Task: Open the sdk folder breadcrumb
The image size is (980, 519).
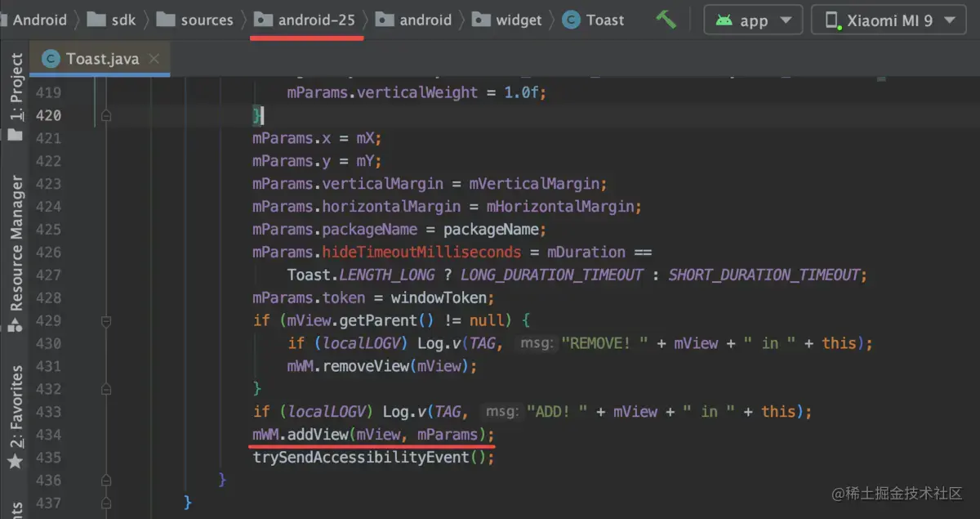Action: (x=111, y=20)
